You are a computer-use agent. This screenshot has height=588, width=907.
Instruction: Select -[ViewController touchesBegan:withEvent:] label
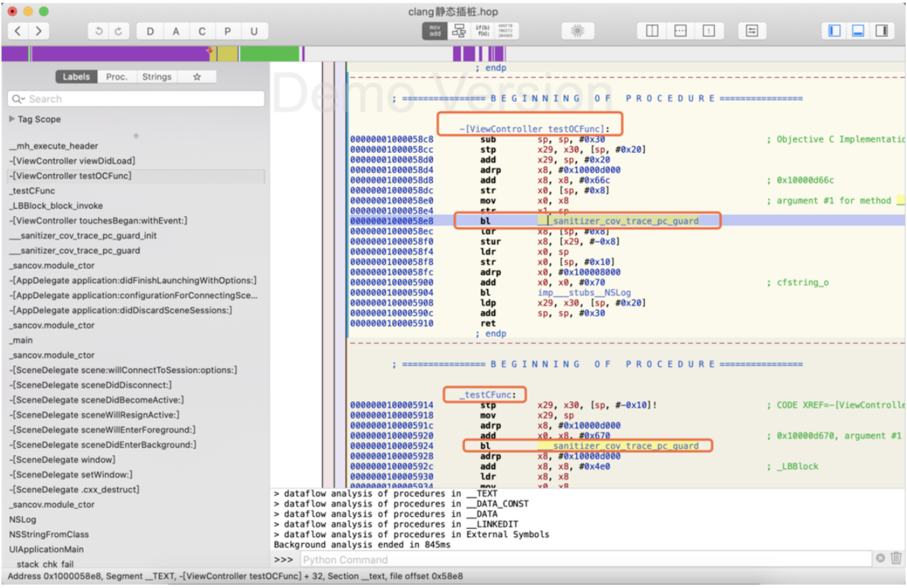pos(98,221)
